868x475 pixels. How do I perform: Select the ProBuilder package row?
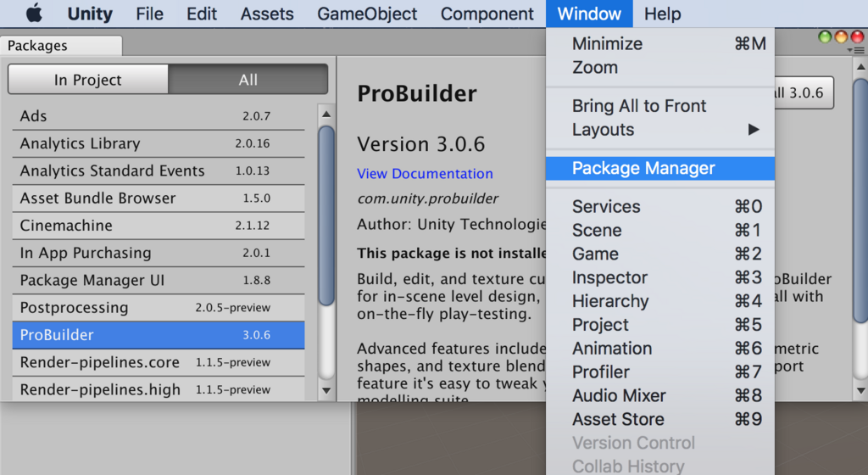[x=159, y=335]
